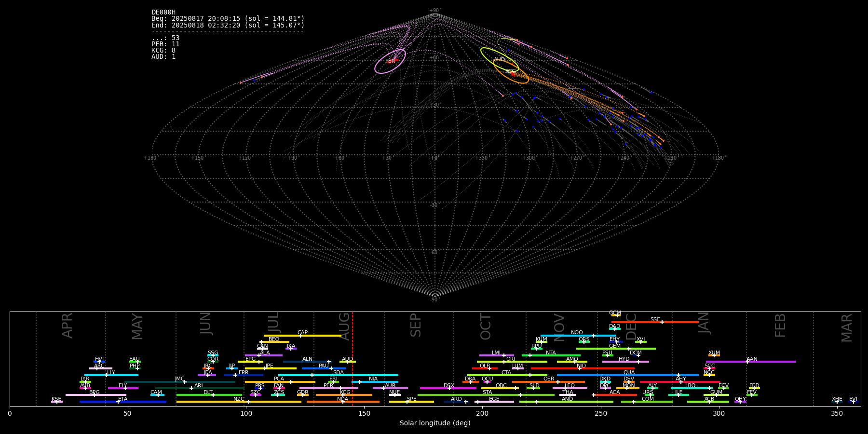This screenshot has height=434, width=868.
Task: Click the NTA shower label
Action: click(551, 353)
